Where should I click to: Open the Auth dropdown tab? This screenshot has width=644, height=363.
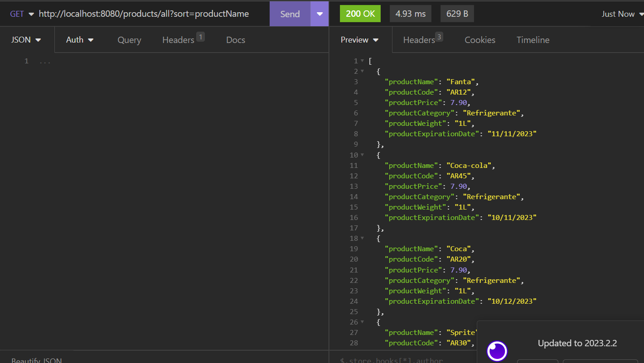80,40
